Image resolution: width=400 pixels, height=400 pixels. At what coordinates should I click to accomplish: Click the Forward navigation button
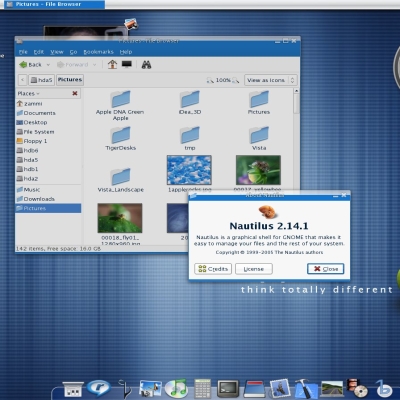coord(72,65)
